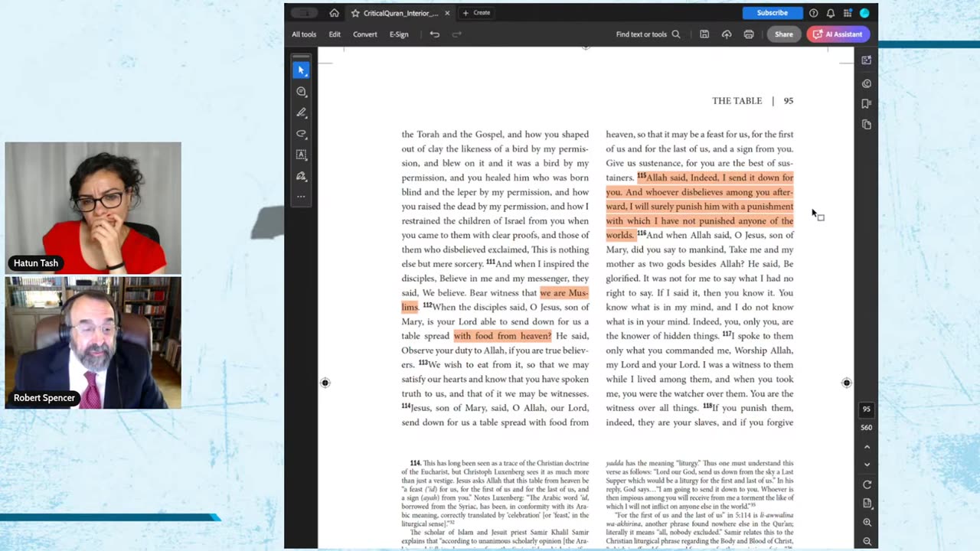Screen dimensions: 980x551
Task: Print the document
Action: pos(749,34)
